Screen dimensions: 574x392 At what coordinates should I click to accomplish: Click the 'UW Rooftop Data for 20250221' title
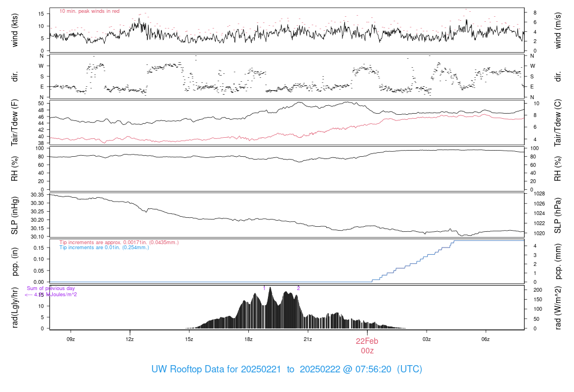216,370
